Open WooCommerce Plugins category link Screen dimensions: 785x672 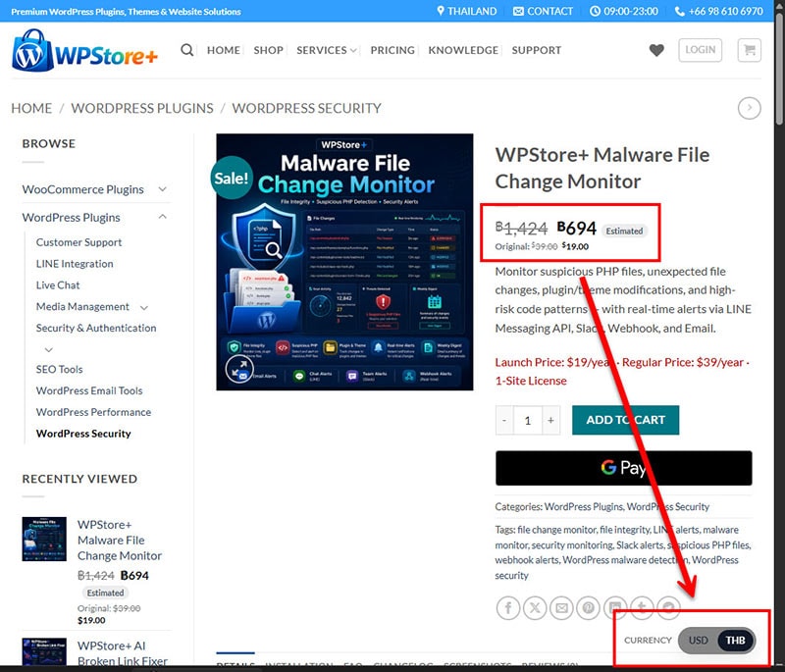click(82, 189)
